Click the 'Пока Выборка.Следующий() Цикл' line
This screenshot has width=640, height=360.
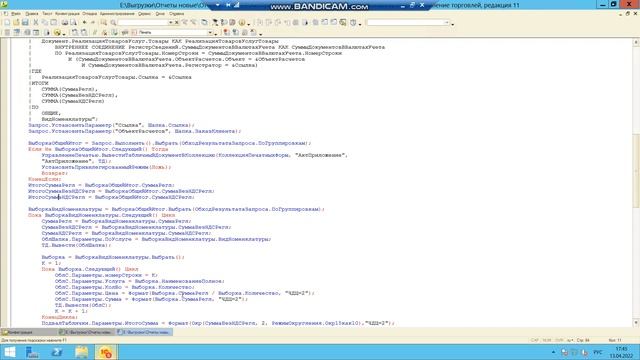point(90,269)
